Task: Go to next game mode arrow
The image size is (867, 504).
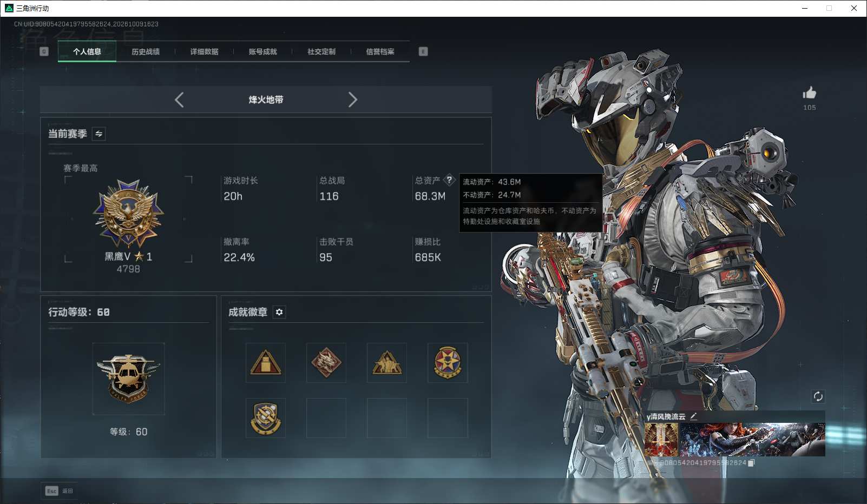Action: click(x=353, y=100)
